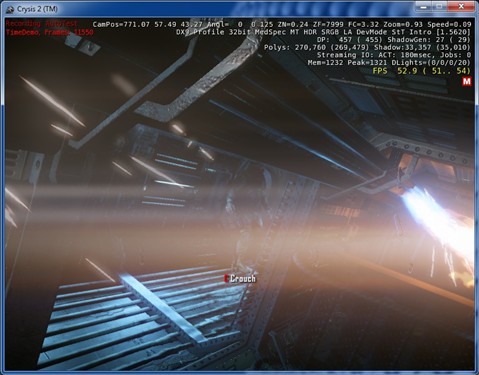Close the Crysis 2 window
This screenshot has width=479, height=375.
tap(461, 6)
